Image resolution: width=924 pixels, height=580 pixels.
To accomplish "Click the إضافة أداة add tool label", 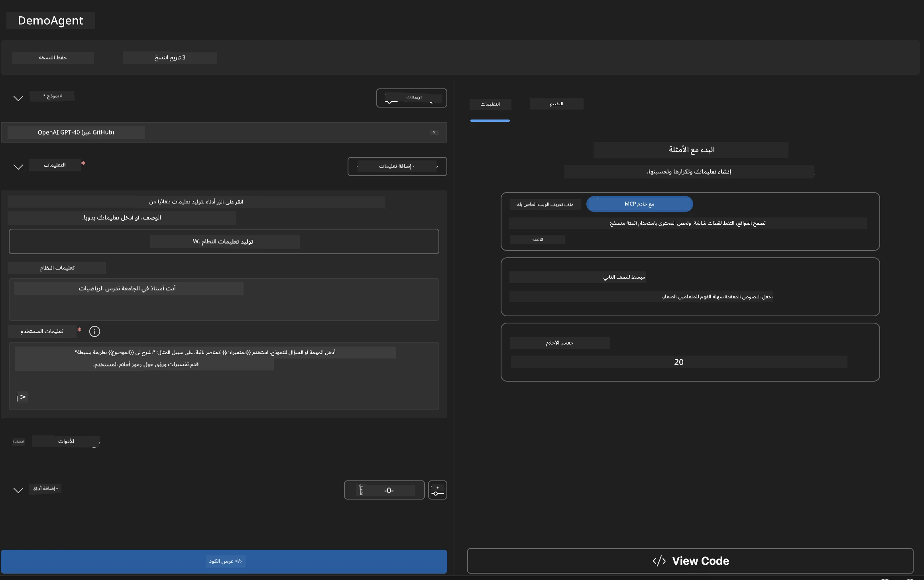I will pyautogui.click(x=45, y=488).
